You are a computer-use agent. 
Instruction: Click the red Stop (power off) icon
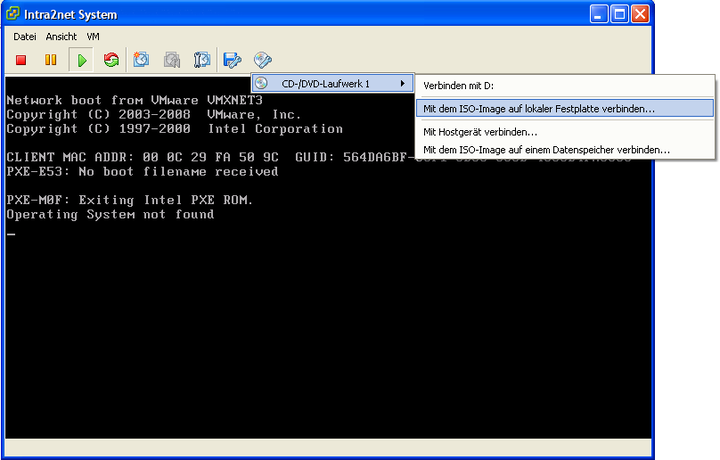21,60
